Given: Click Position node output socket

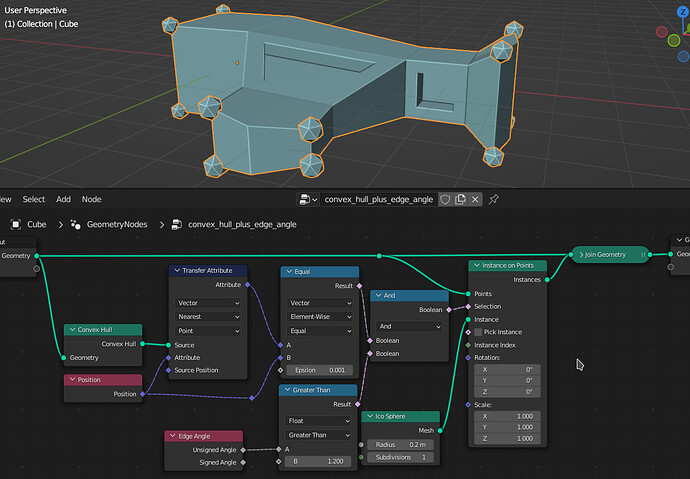Looking at the screenshot, I should tap(143, 394).
